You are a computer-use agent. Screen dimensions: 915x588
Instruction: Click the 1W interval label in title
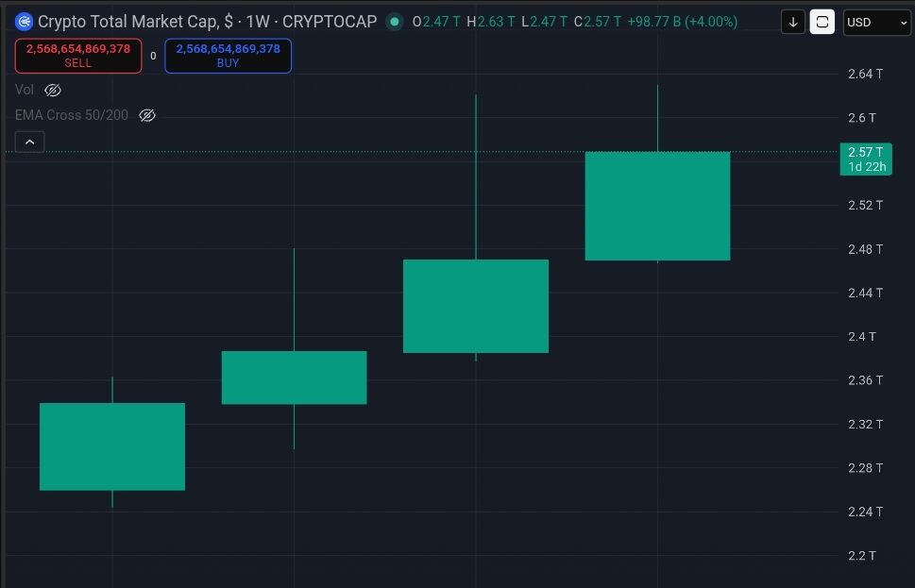(x=258, y=22)
